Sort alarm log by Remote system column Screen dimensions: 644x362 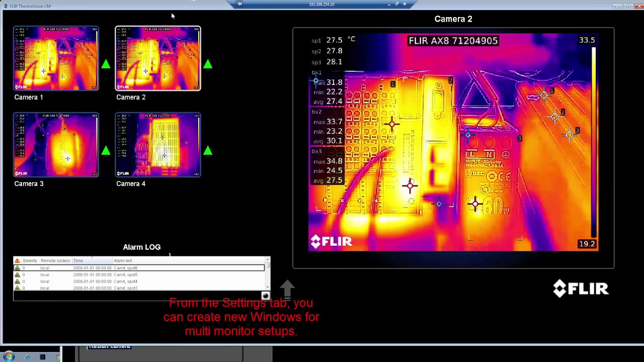click(x=55, y=260)
